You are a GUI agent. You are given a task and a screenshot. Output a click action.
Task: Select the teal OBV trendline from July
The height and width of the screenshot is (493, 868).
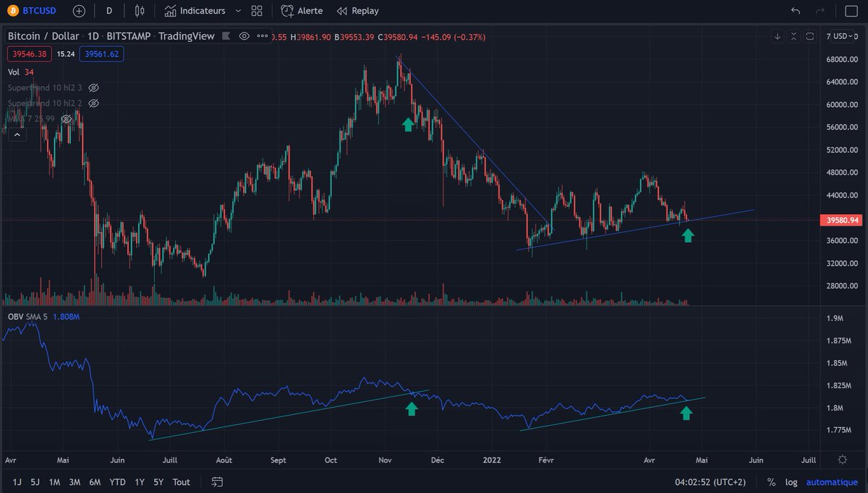[289, 415]
